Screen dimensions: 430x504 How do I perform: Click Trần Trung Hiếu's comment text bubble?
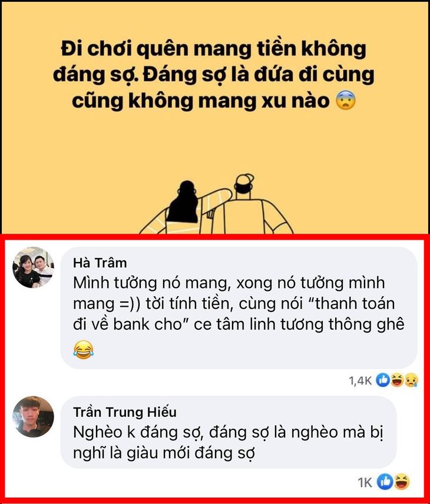(x=229, y=432)
